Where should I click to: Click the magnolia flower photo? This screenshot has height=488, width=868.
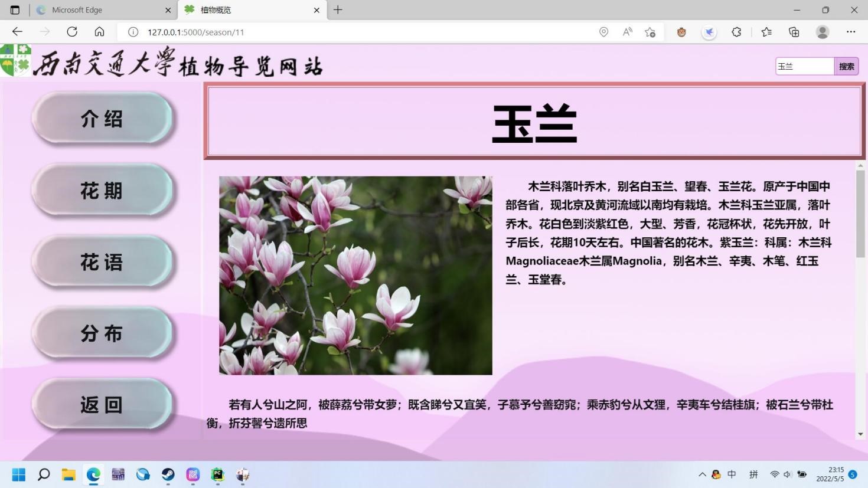[x=355, y=275]
